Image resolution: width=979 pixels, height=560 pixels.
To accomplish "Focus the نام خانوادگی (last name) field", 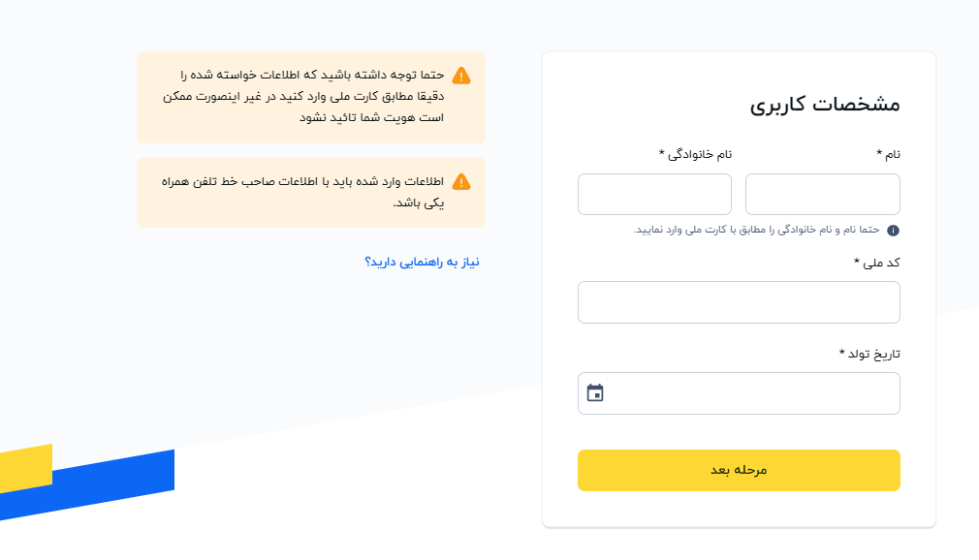I will [654, 194].
